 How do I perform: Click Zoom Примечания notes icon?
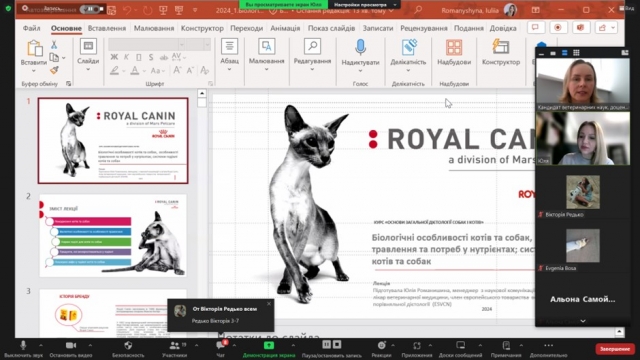coord(506,346)
